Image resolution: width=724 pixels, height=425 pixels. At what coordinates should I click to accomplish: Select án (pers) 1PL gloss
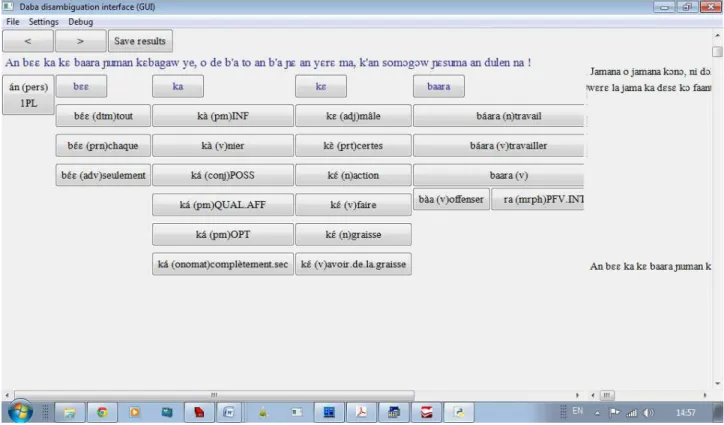pyautogui.click(x=28, y=95)
